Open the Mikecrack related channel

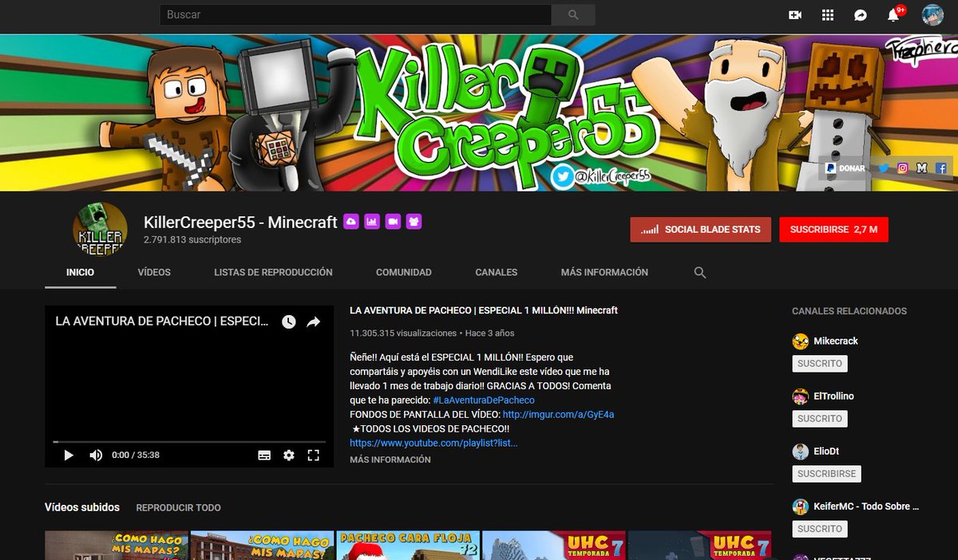click(x=836, y=341)
